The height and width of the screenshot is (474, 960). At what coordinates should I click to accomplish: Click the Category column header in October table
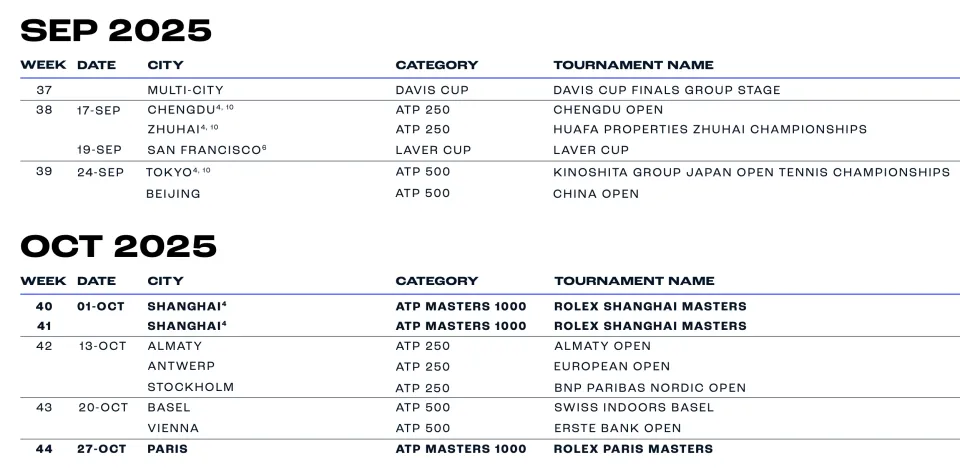point(436,281)
